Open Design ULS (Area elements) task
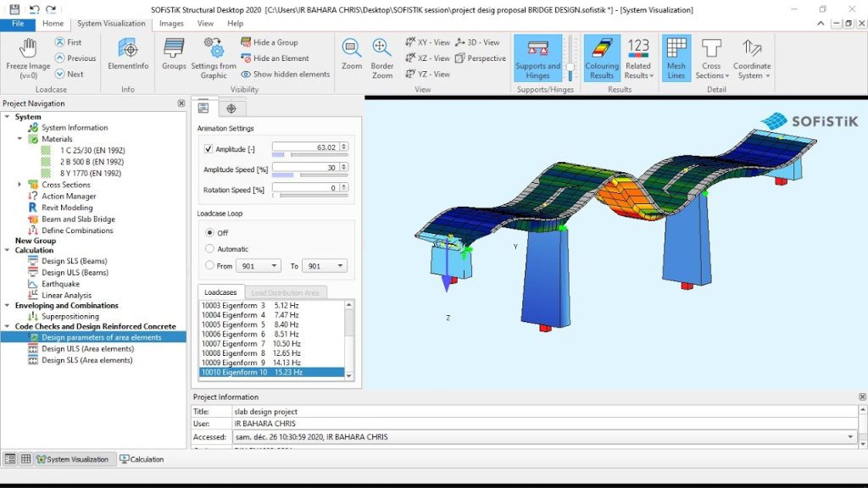 87,348
